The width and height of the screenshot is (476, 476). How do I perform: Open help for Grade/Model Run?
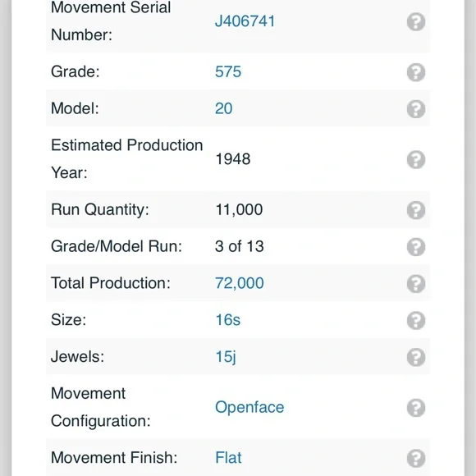[x=416, y=247]
